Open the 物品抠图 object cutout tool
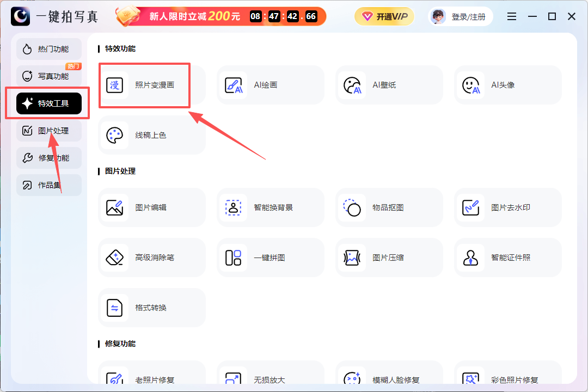 click(389, 207)
